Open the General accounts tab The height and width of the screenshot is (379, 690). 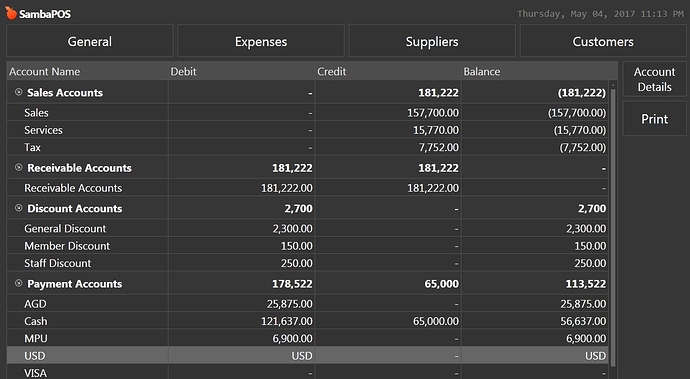pyautogui.click(x=90, y=41)
